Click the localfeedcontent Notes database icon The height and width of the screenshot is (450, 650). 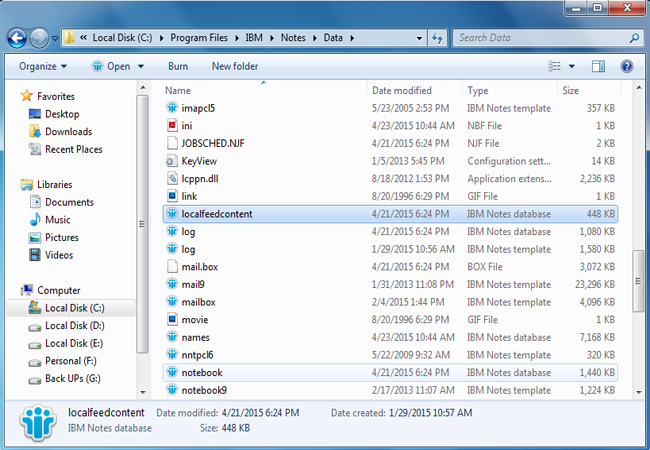click(172, 213)
